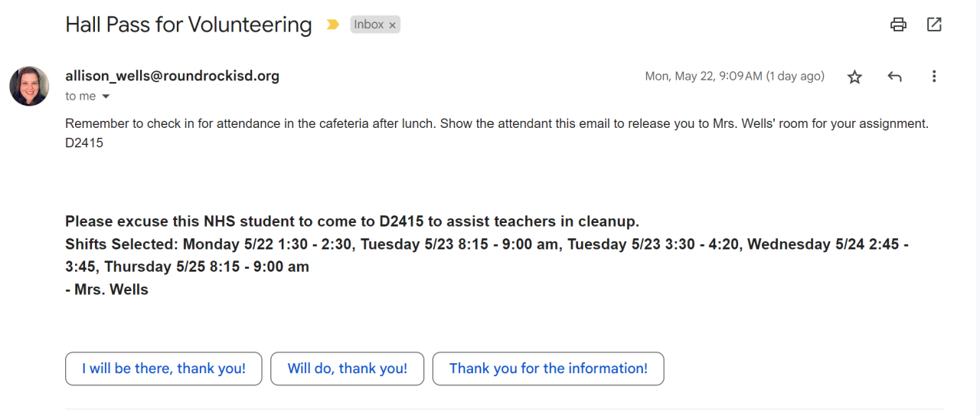The height and width of the screenshot is (416, 980).
Task: Select the "Will do, thank you!" smart reply
Action: pyautogui.click(x=348, y=369)
